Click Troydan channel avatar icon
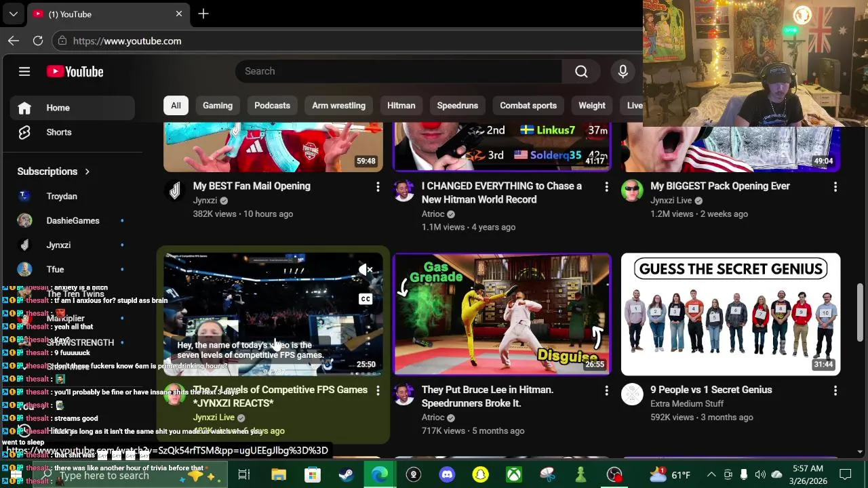Viewport: 868px width, 488px height. [x=24, y=196]
